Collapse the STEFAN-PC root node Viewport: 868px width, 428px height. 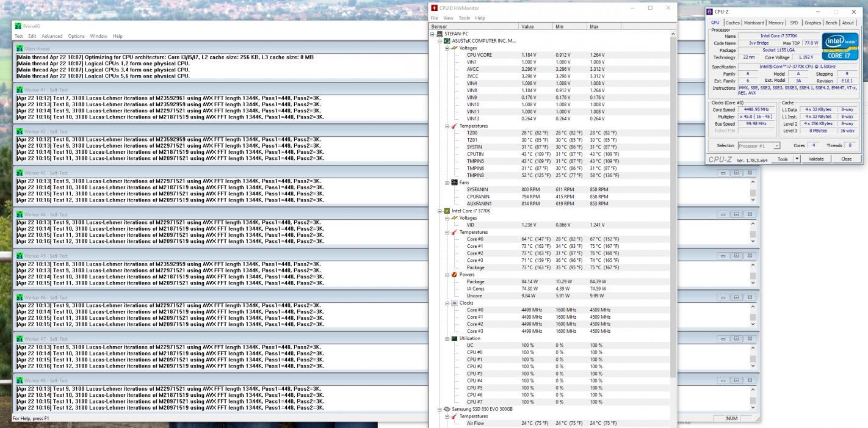pos(432,34)
